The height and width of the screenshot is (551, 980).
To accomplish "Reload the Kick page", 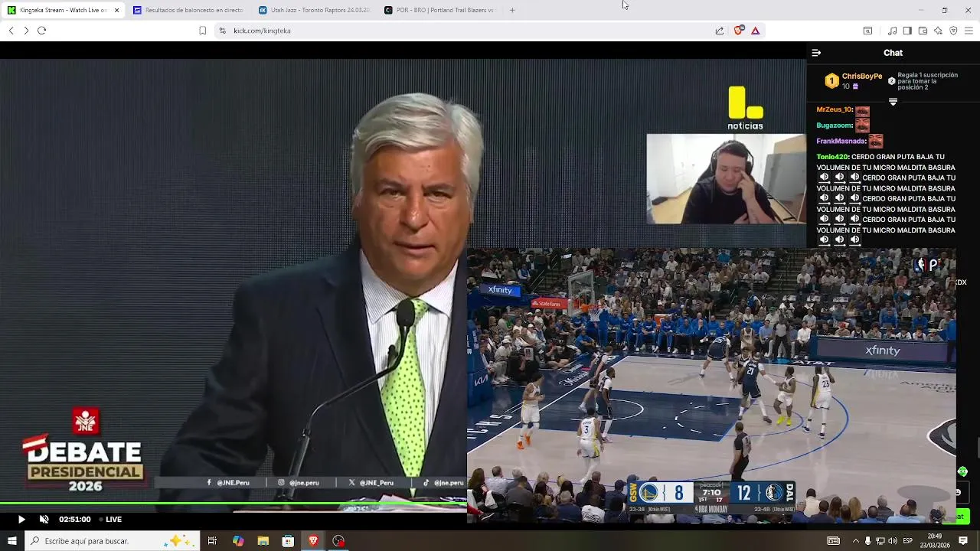I will [41, 31].
